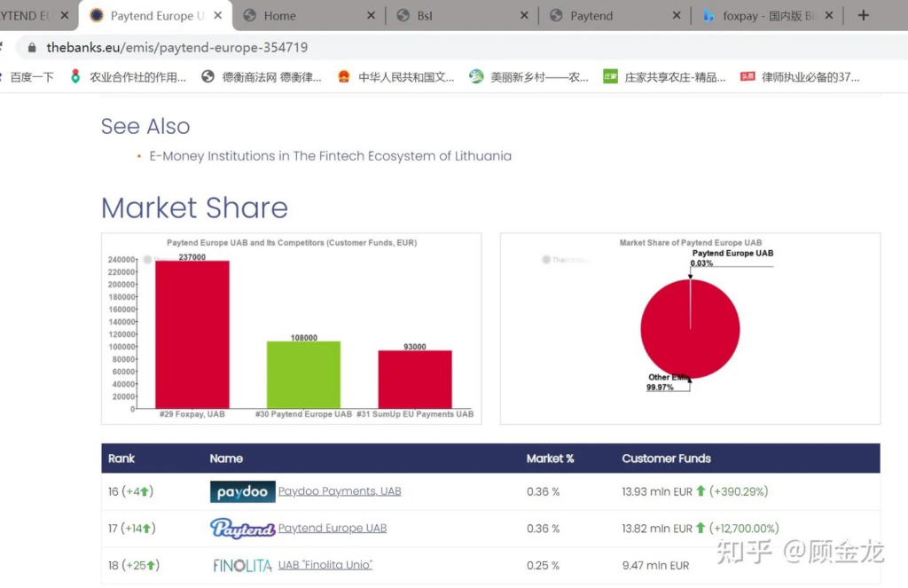Switch to the Bsl tab
This screenshot has height=588, width=908.
461,16
